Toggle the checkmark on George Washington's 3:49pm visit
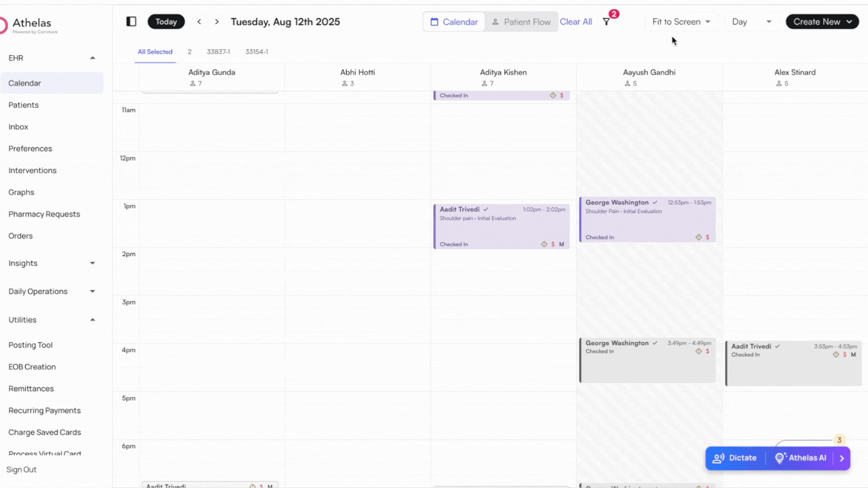The image size is (868, 488). tap(655, 343)
